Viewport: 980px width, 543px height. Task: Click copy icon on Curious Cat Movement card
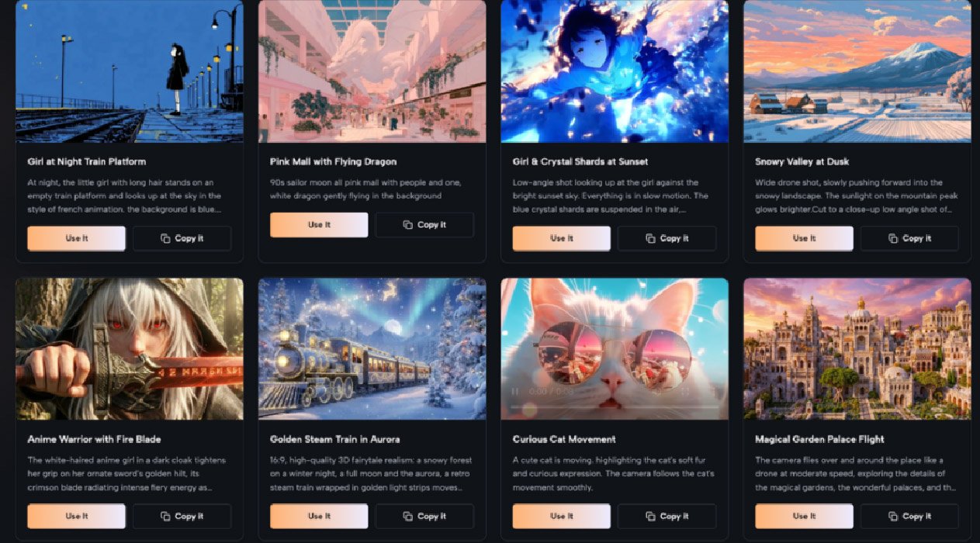click(650, 516)
